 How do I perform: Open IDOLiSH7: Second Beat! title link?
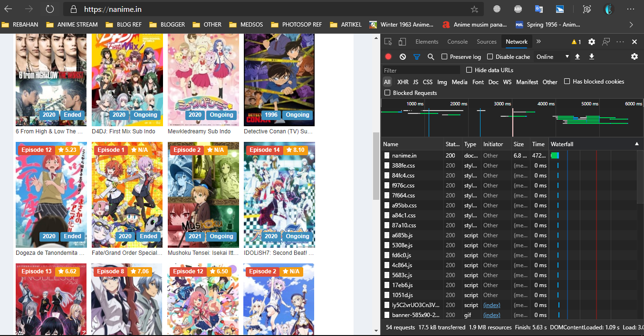click(x=279, y=253)
